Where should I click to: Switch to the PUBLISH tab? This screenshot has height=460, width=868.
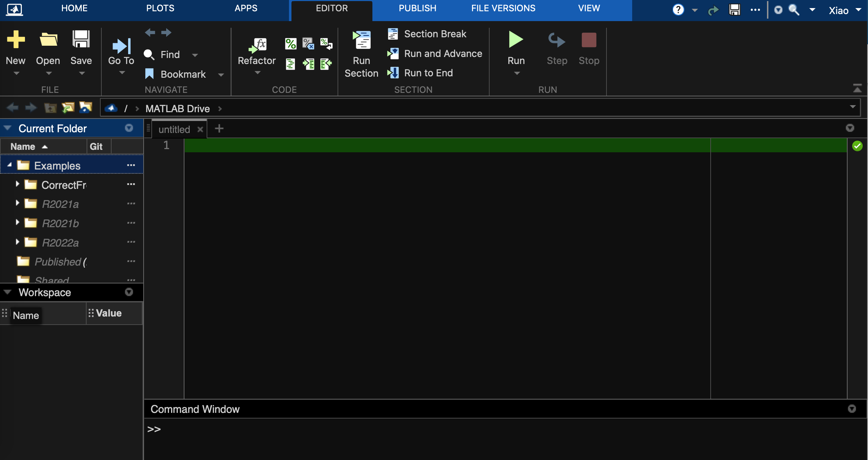pos(417,8)
